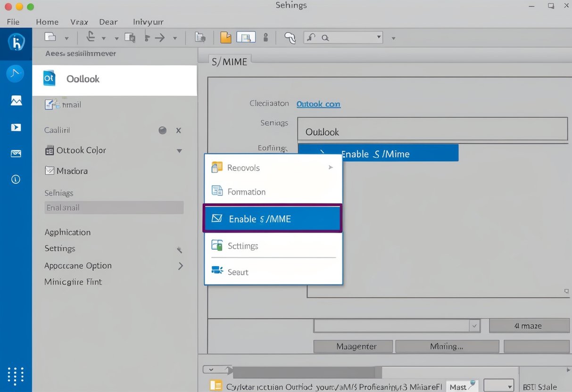This screenshot has height=392, width=572.
Task: Click the Formation document icon in the menu
Action: point(216,191)
